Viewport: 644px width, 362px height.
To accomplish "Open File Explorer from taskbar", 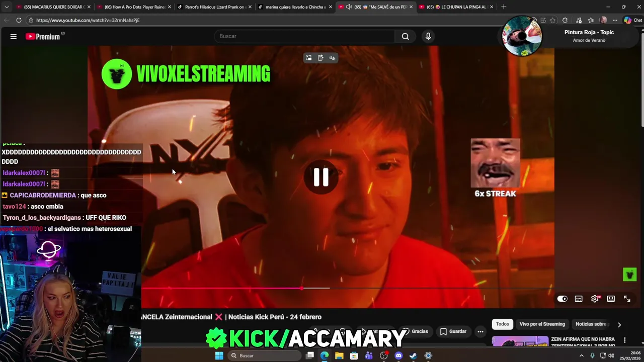I will (339, 355).
